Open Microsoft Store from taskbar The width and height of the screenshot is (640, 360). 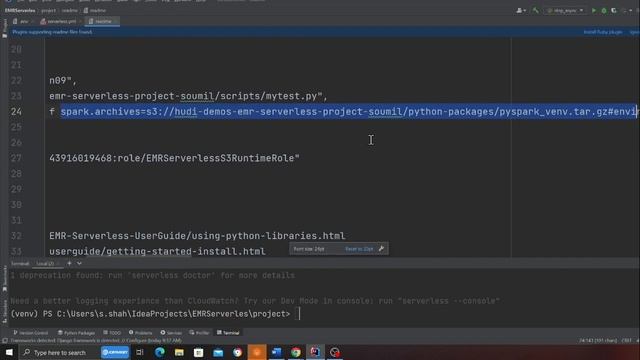pos(199,352)
